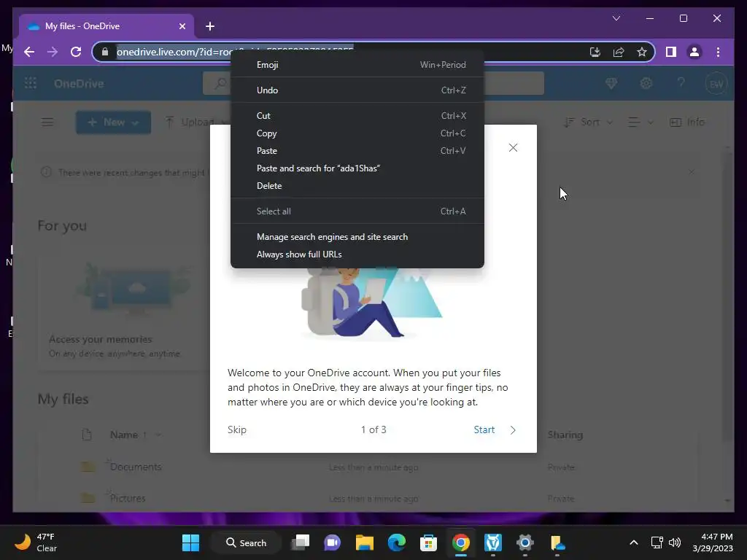Launch Microsoft Edge from the taskbar
Image resolution: width=747 pixels, height=560 pixels.
[x=396, y=542]
